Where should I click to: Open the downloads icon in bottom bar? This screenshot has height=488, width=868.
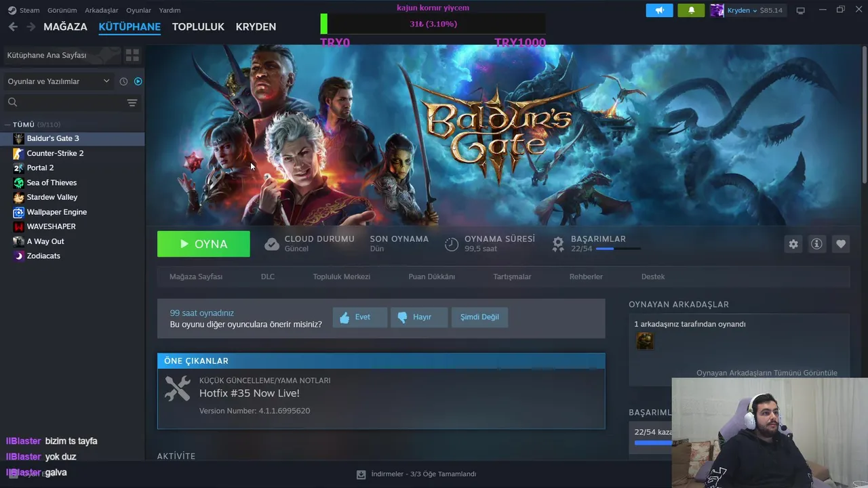point(361,474)
